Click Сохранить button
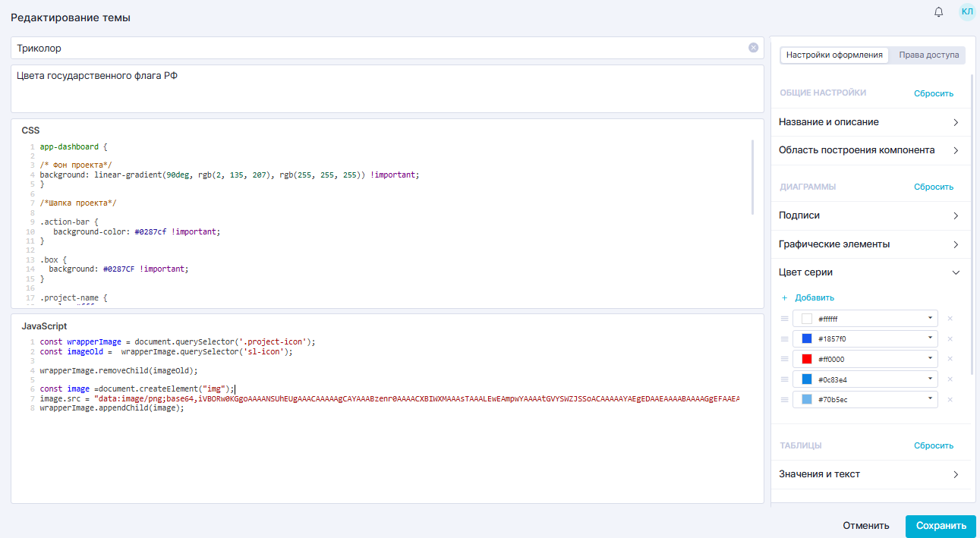 coord(941,526)
